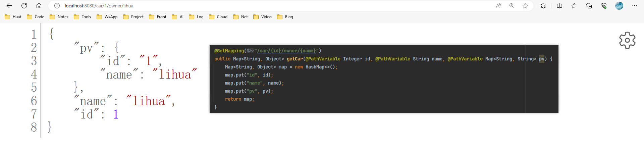Open the Cloud bookmarks folder

218,17
